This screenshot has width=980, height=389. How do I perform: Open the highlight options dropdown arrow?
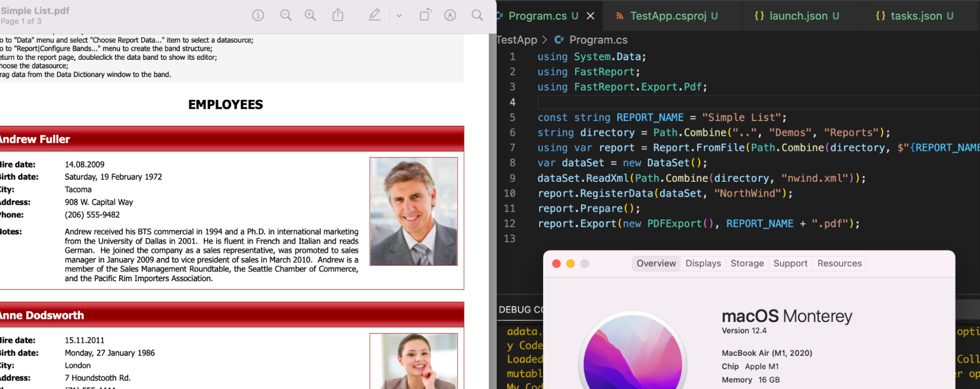399,16
